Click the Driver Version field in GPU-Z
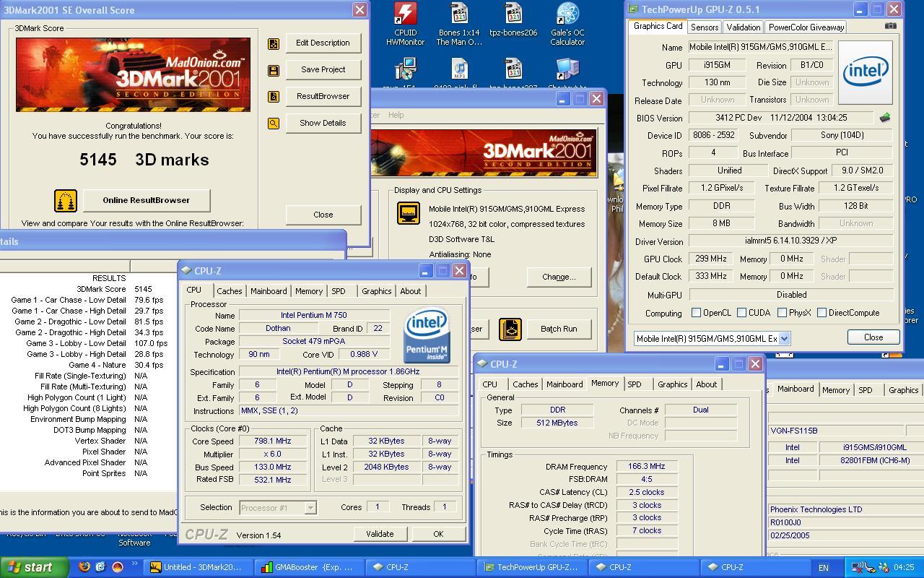Image resolution: width=924 pixels, height=578 pixels. tap(791, 241)
